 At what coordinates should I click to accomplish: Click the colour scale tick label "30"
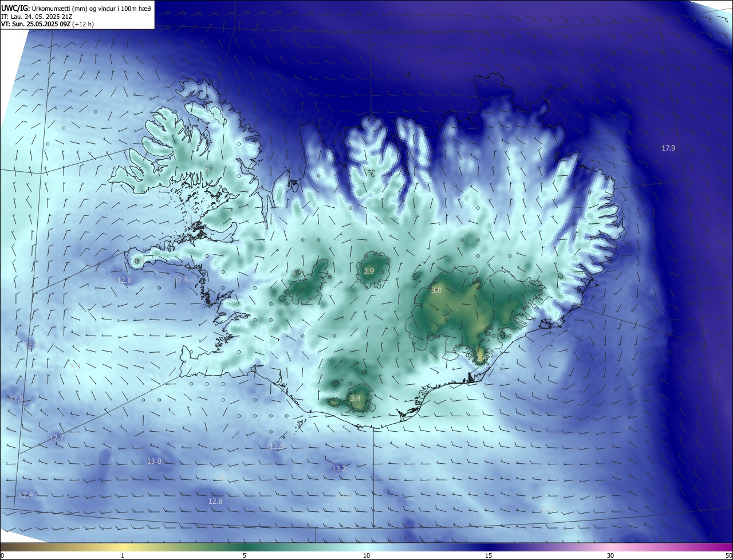tap(610, 556)
